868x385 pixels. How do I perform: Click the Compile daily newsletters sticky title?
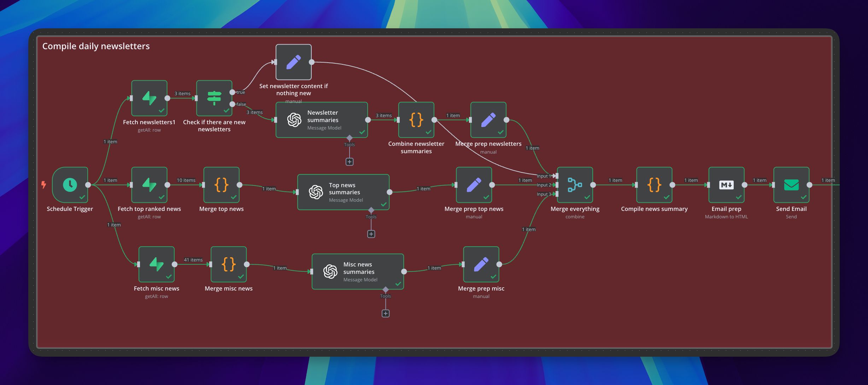pos(96,46)
